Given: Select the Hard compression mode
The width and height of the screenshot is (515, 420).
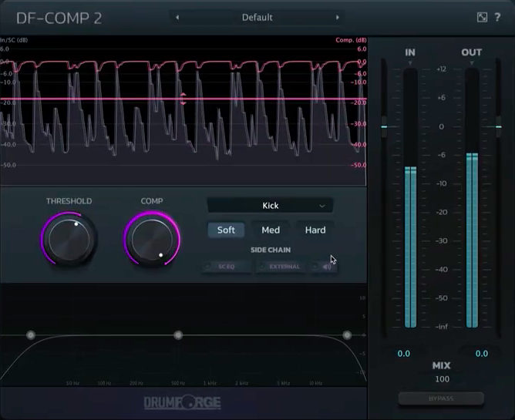Looking at the screenshot, I should pos(315,230).
